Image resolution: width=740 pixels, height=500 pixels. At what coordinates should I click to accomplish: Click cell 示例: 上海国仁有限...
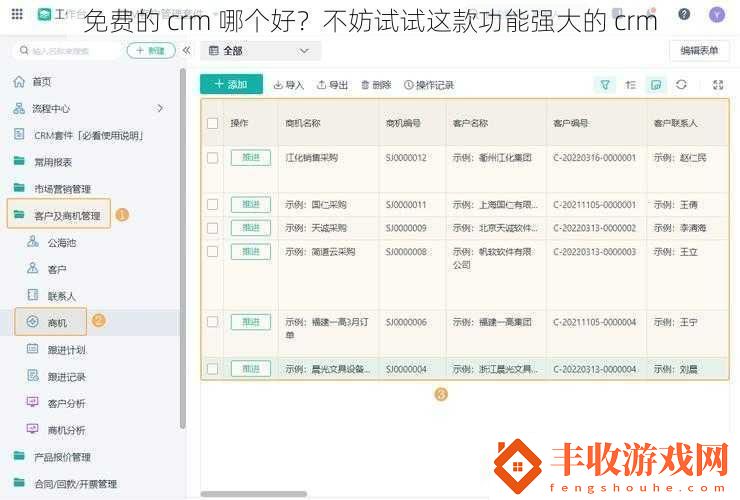495,204
